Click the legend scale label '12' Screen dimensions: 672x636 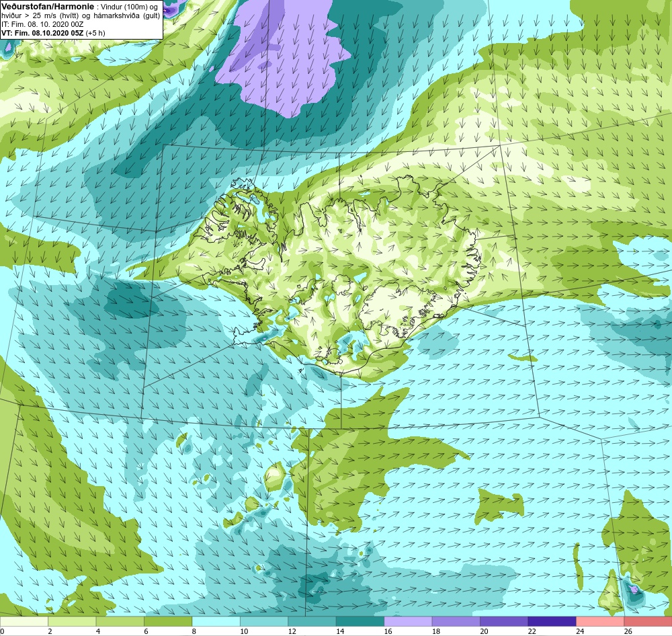pyautogui.click(x=292, y=631)
